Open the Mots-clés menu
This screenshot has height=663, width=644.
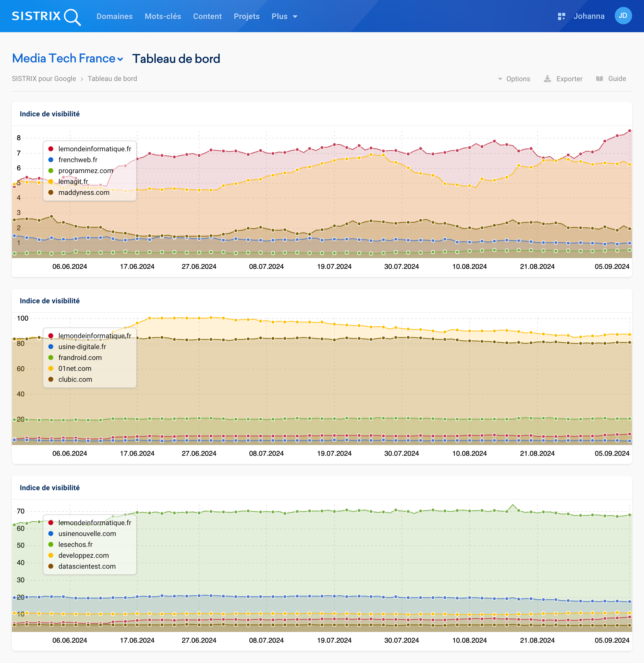click(x=163, y=16)
